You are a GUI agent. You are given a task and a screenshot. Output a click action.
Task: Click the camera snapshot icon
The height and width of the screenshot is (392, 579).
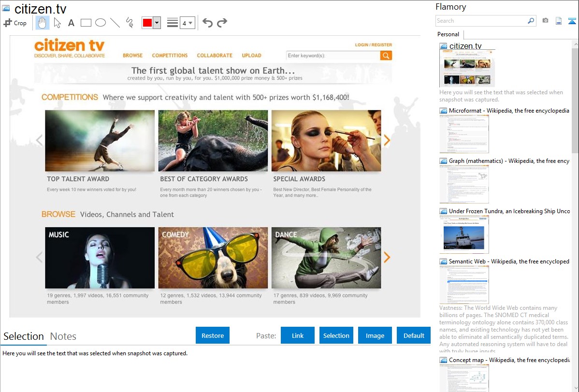545,21
